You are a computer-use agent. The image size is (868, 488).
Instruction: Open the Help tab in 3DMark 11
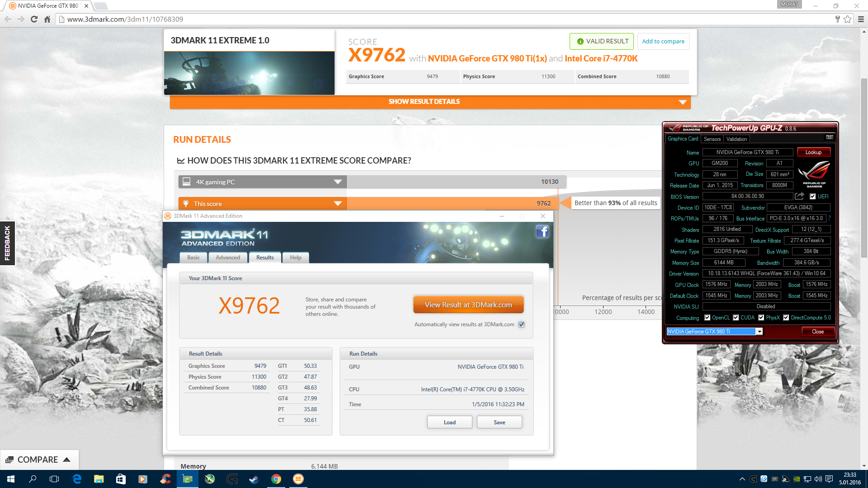click(296, 258)
